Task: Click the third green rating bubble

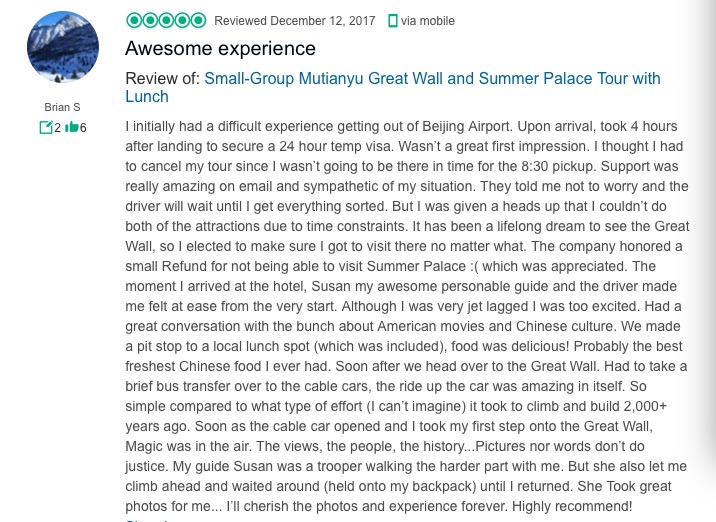Action: coord(166,20)
